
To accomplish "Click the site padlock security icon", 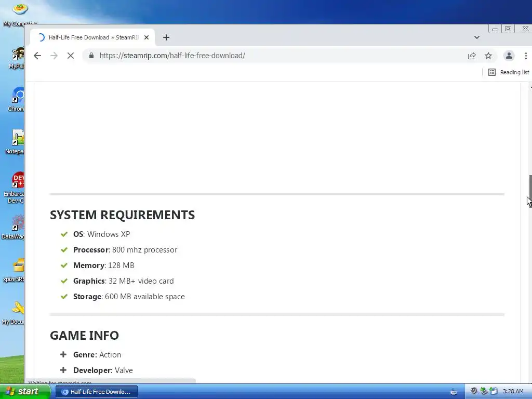I will 91,56.
